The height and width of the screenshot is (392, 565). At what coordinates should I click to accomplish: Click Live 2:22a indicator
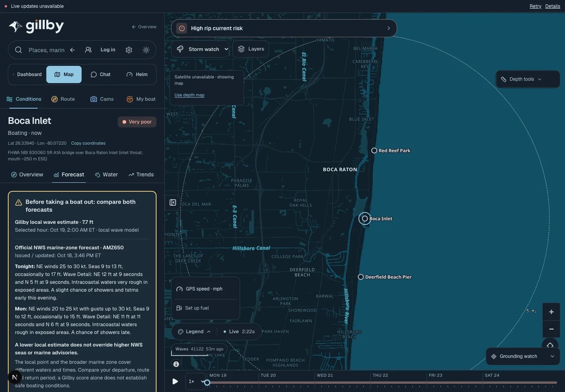[239, 332]
